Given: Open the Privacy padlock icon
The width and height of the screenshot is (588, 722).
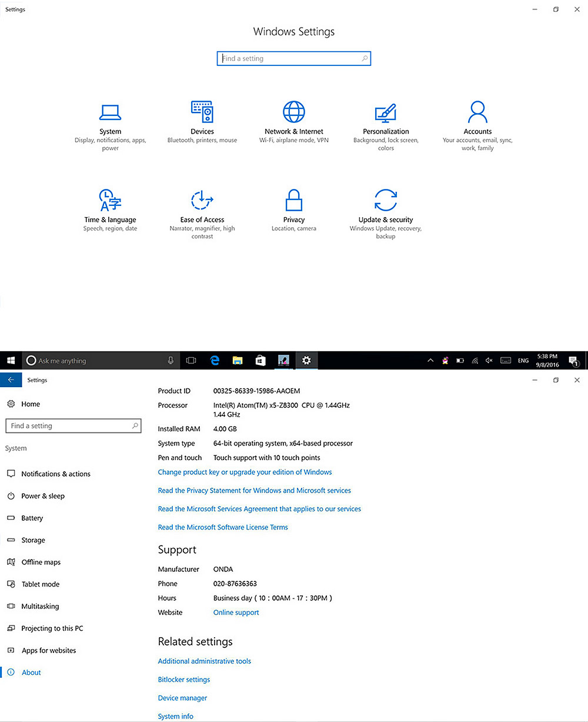Looking at the screenshot, I should click(x=294, y=200).
